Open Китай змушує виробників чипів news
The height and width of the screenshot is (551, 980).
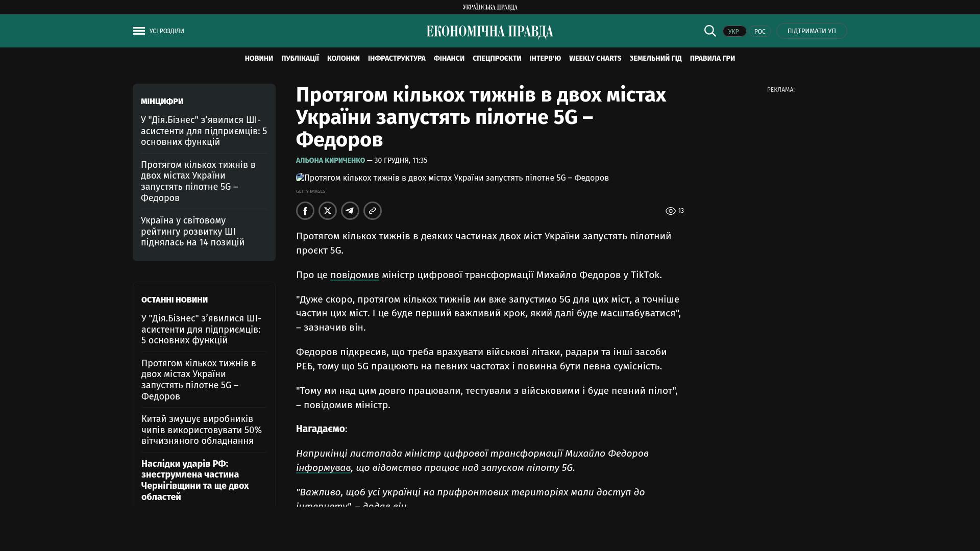click(201, 430)
